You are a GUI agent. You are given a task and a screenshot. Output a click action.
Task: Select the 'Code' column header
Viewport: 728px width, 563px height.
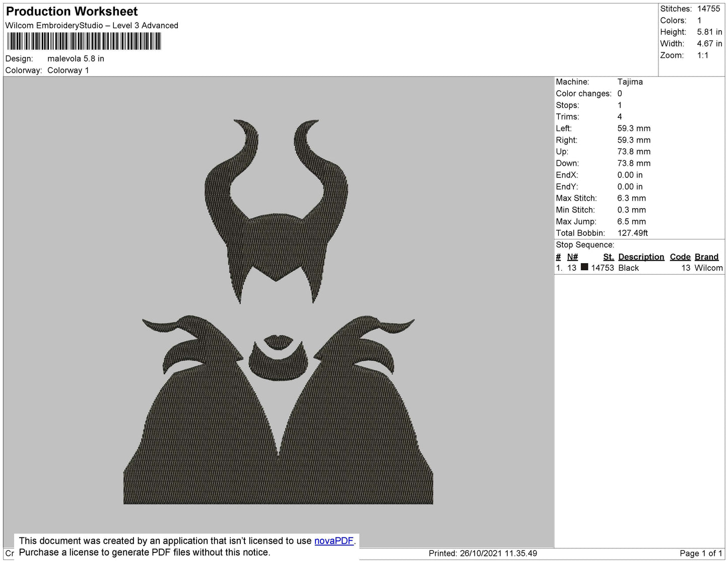680,257
